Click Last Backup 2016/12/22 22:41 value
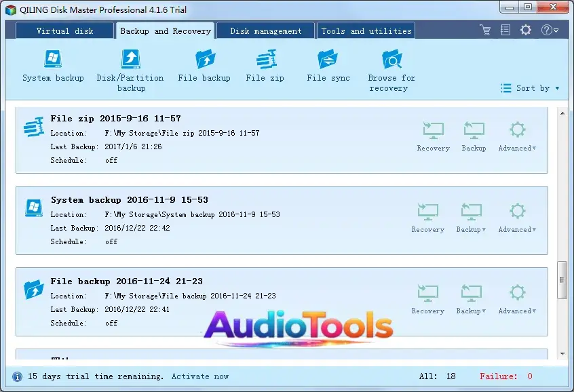The height and width of the screenshot is (392, 574). [137, 309]
